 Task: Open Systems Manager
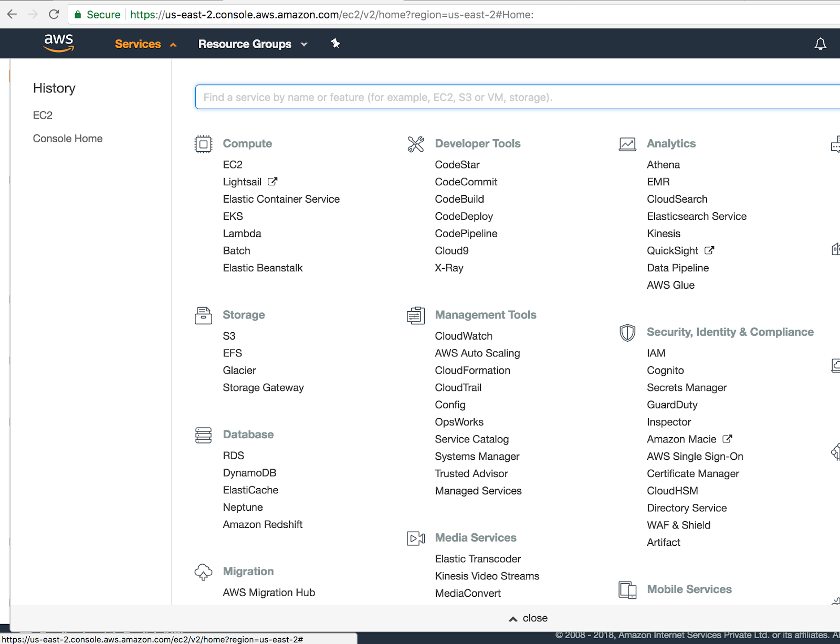(477, 457)
